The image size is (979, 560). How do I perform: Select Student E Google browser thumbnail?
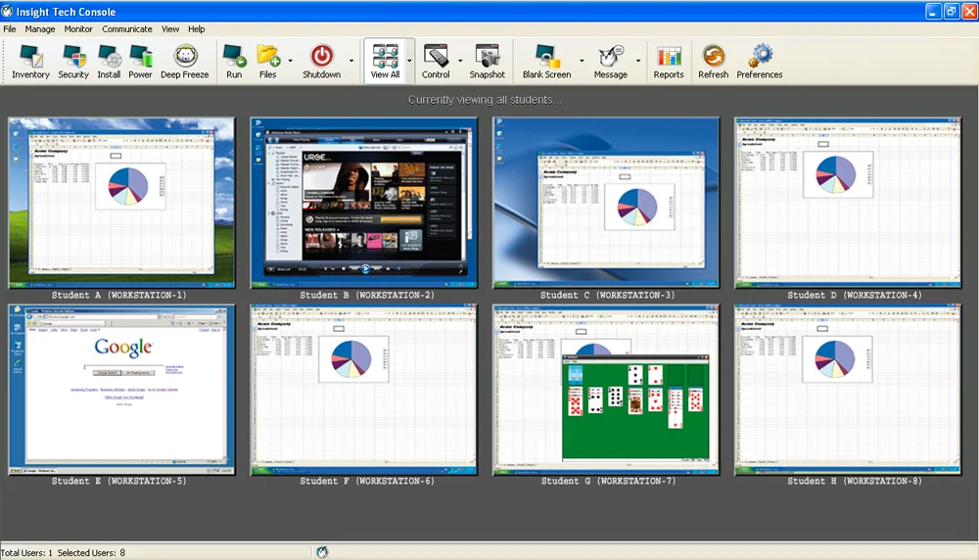(x=122, y=390)
